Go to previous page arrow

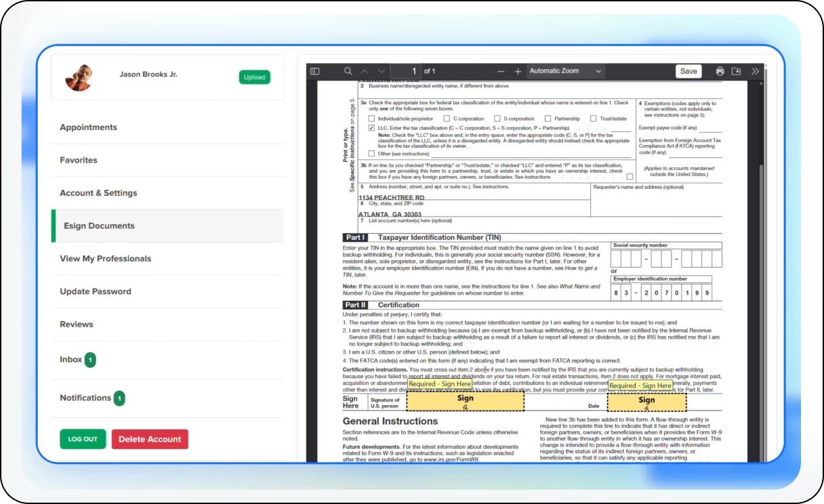click(365, 71)
